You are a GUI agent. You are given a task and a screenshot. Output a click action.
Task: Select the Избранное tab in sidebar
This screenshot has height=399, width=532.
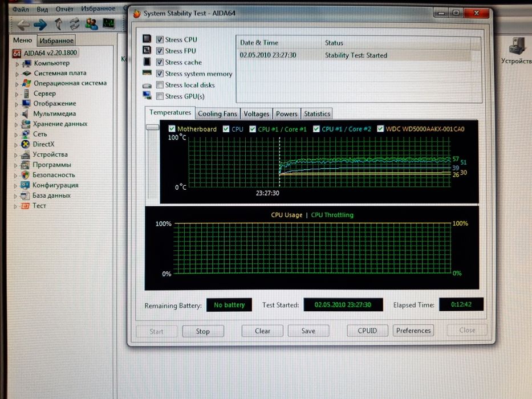56,40
